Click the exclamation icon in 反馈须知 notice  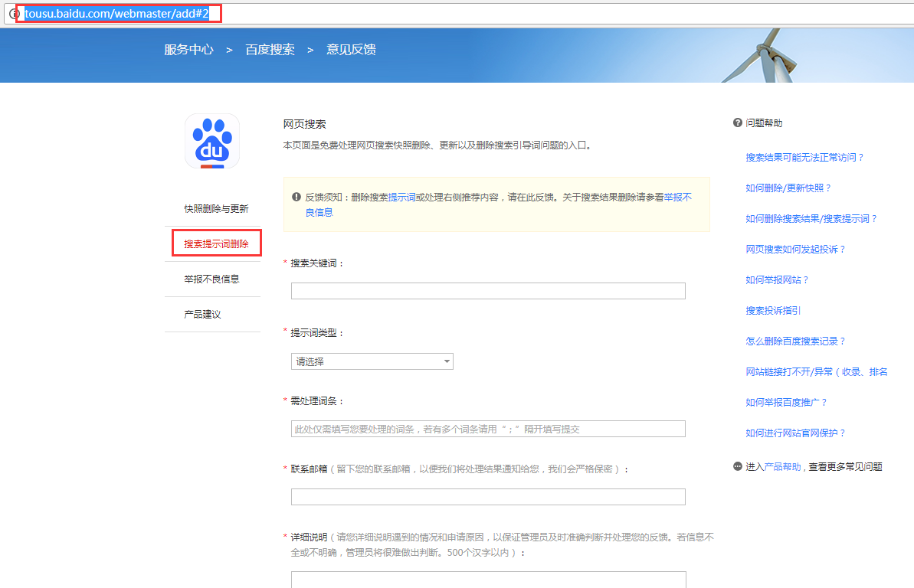[x=296, y=197]
